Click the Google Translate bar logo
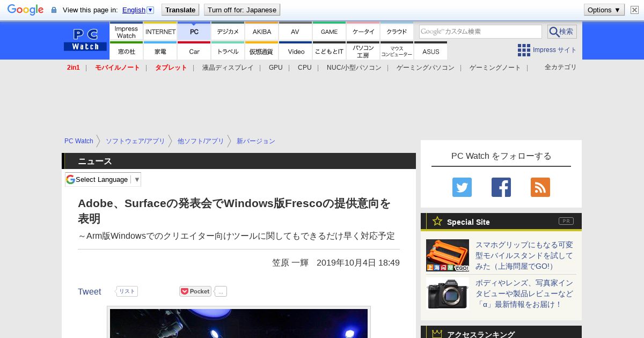Viewport: 644px width, 338px height. (25, 10)
